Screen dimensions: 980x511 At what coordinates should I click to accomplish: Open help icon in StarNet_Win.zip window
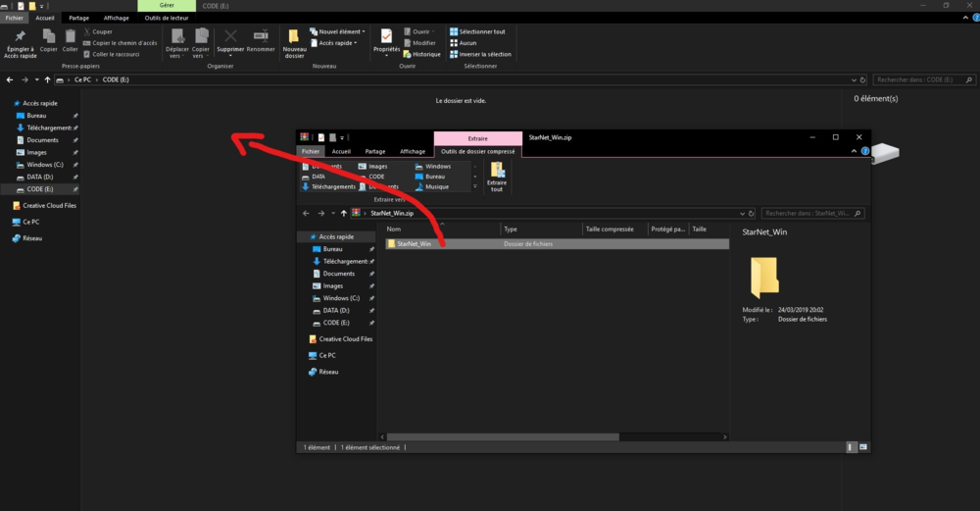point(865,151)
